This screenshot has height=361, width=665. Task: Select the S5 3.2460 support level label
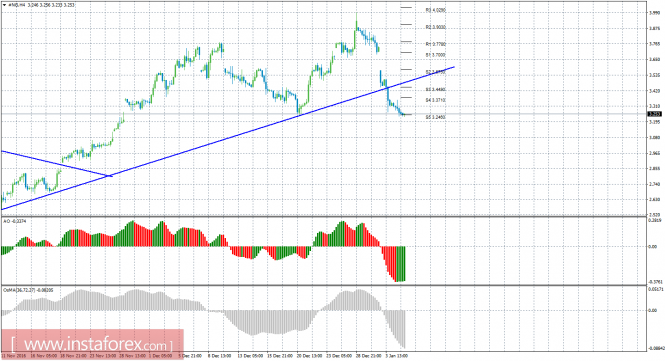(436, 117)
